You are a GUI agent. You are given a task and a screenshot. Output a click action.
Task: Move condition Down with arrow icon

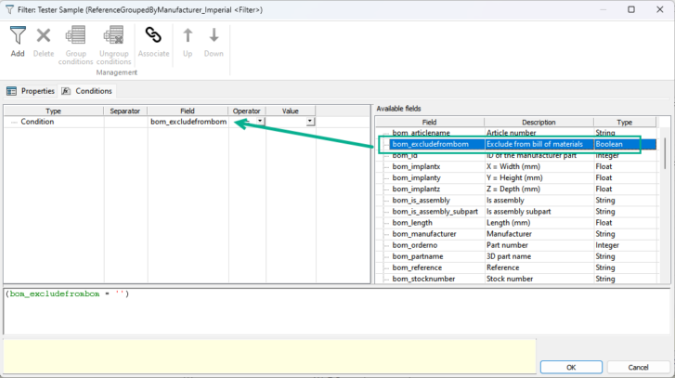(x=214, y=35)
